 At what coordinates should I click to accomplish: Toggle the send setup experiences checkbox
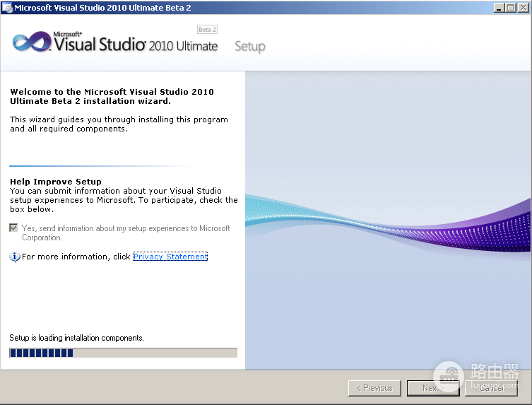(13, 228)
